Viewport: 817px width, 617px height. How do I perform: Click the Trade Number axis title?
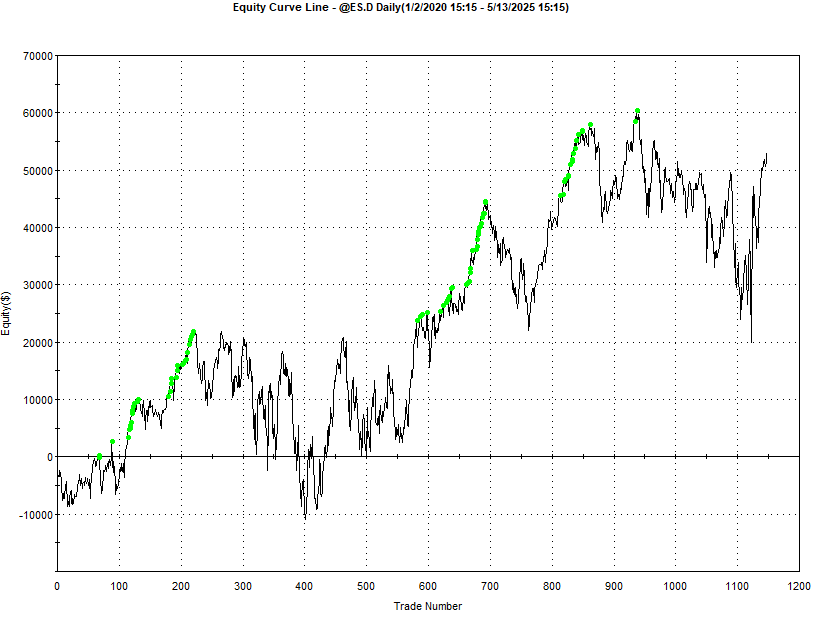427,606
